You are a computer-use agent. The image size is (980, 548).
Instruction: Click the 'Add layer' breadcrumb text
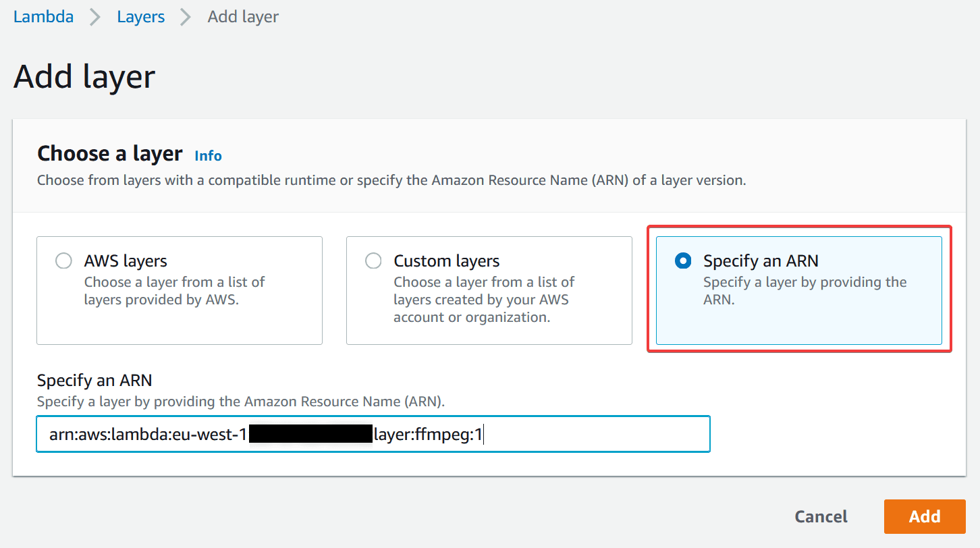tap(243, 17)
